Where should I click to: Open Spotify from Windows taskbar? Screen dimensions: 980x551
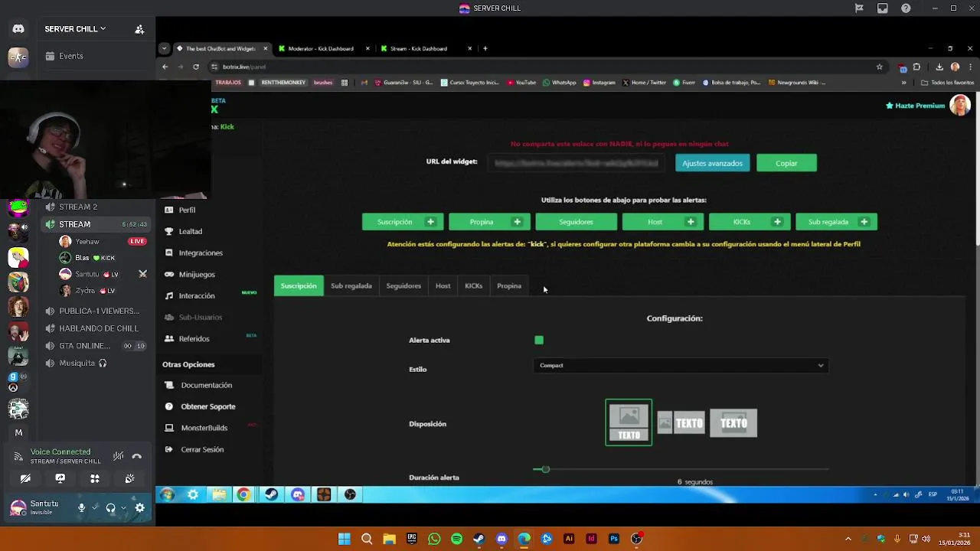[x=456, y=539]
